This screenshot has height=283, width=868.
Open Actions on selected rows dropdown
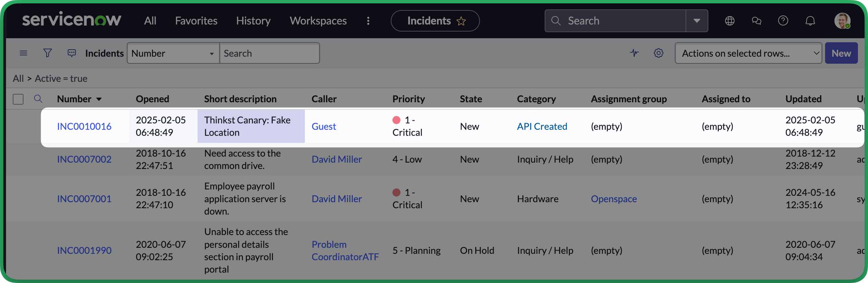tap(748, 53)
